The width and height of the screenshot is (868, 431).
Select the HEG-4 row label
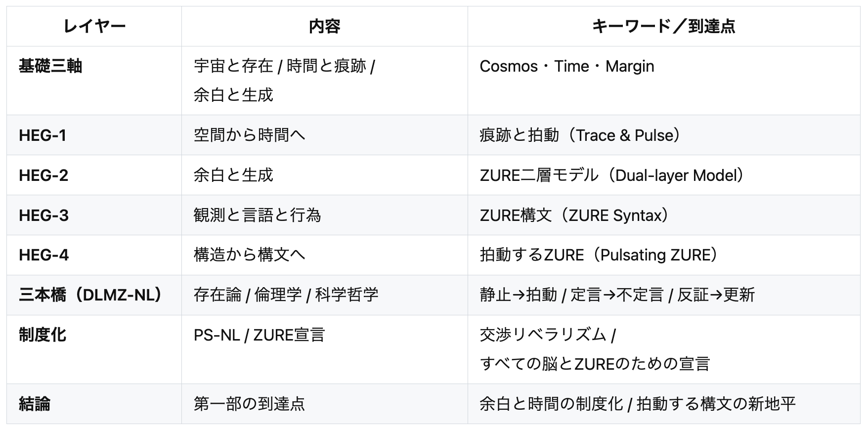point(43,256)
